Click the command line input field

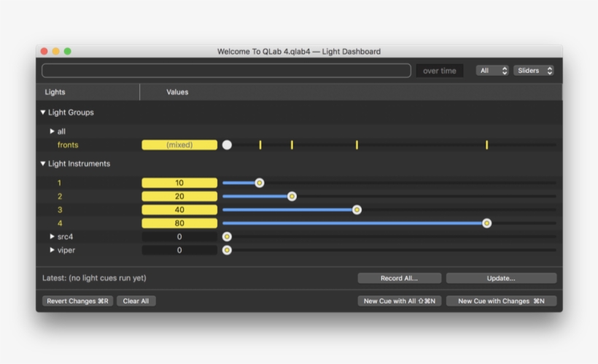226,71
